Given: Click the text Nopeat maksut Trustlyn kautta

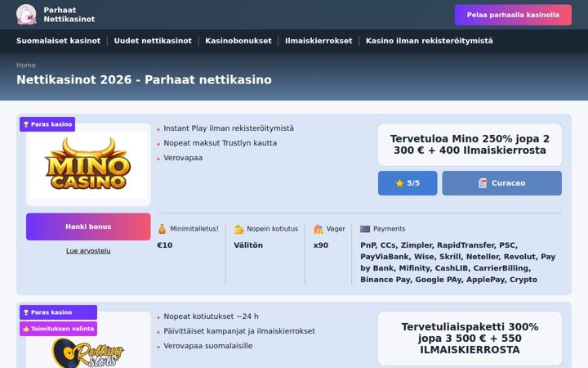Looking at the screenshot, I should [220, 143].
